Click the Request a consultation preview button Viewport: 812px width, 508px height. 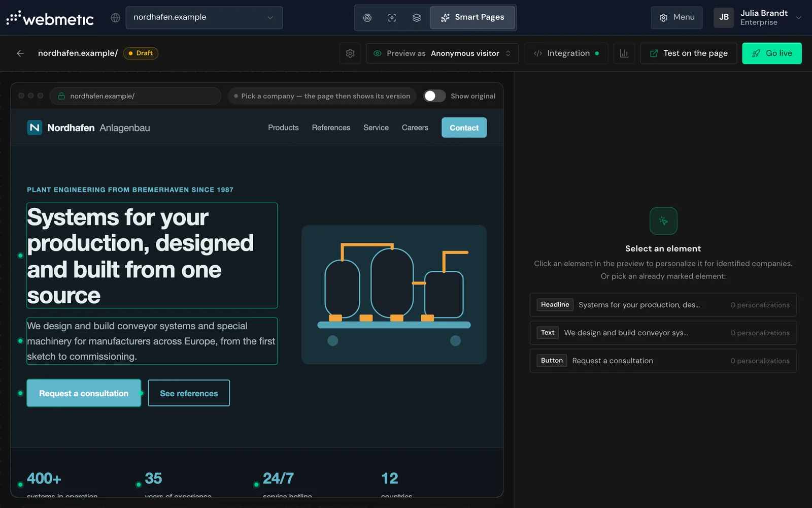[x=84, y=393]
